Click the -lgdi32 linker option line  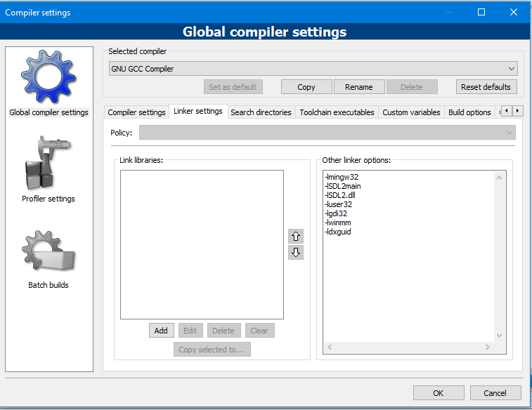336,213
